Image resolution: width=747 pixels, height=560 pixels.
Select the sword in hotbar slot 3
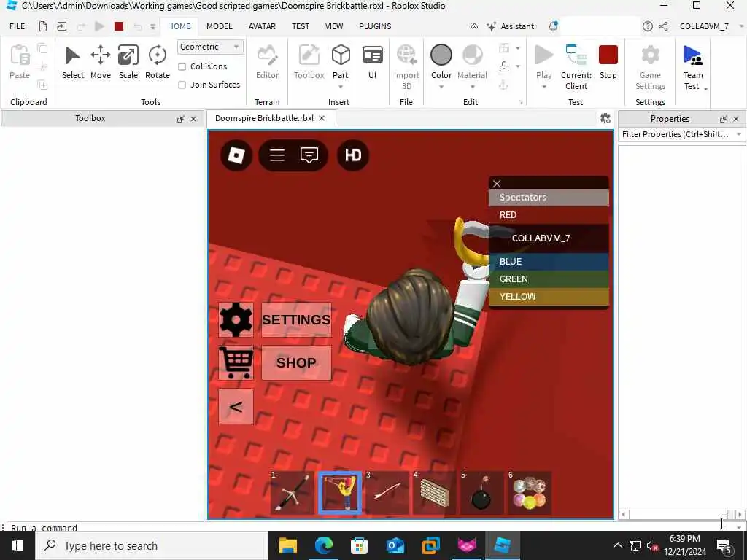(387, 493)
